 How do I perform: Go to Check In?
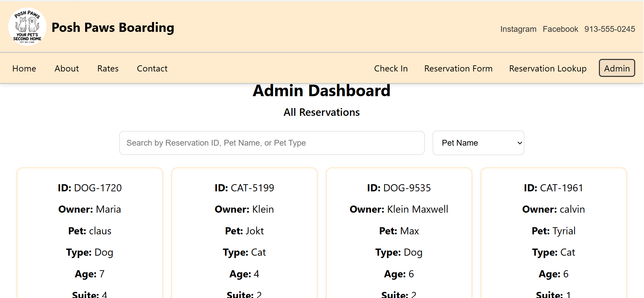[x=391, y=68]
